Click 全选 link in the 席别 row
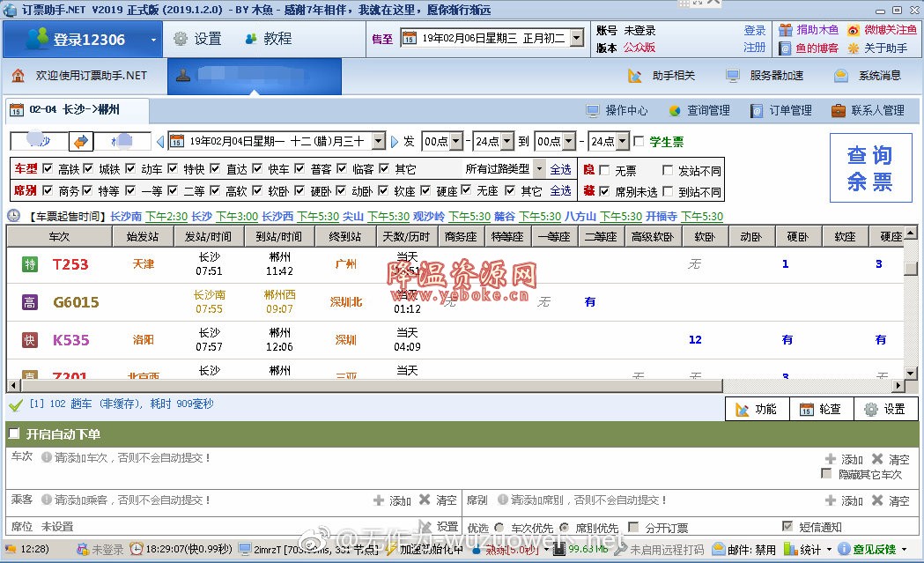The width and height of the screenshot is (924, 563). [560, 190]
